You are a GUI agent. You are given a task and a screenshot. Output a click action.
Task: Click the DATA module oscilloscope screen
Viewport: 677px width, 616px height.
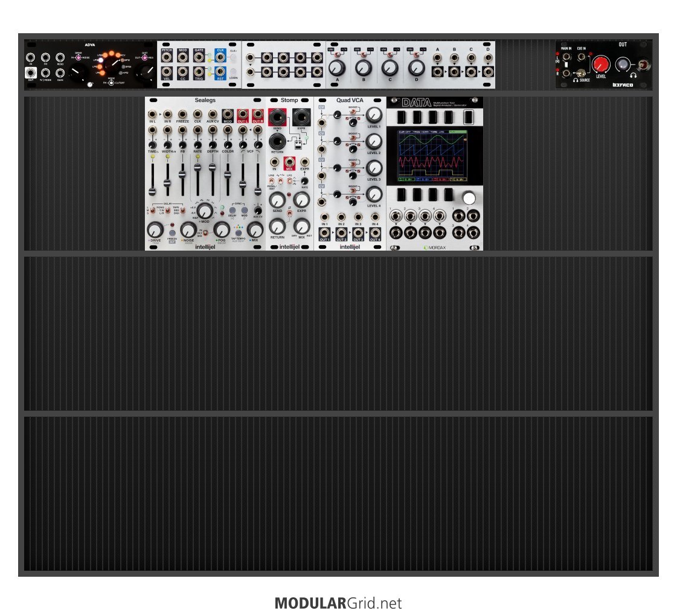pyautogui.click(x=432, y=155)
